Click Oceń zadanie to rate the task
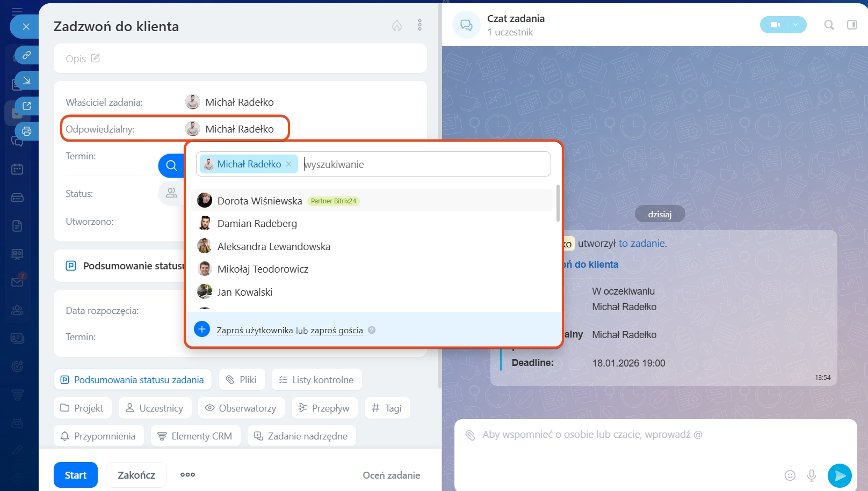 [392, 475]
